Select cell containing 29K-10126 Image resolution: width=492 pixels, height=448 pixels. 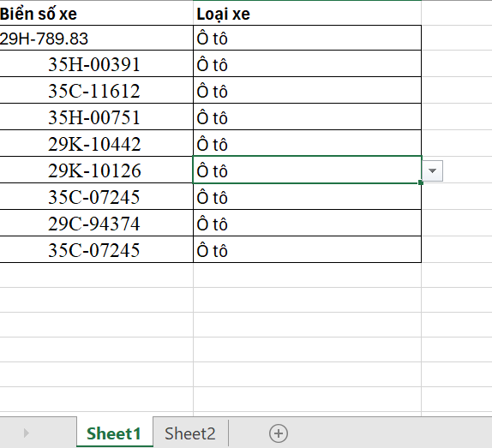click(x=96, y=170)
